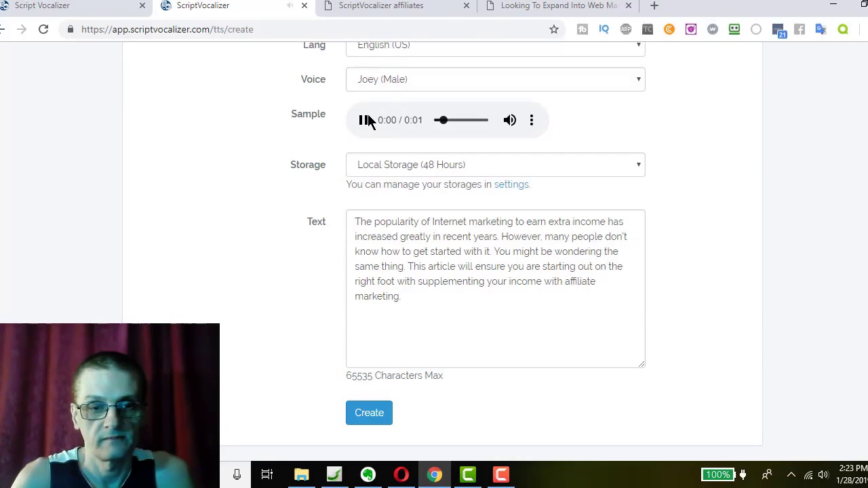Go forward in browser history

(22, 29)
